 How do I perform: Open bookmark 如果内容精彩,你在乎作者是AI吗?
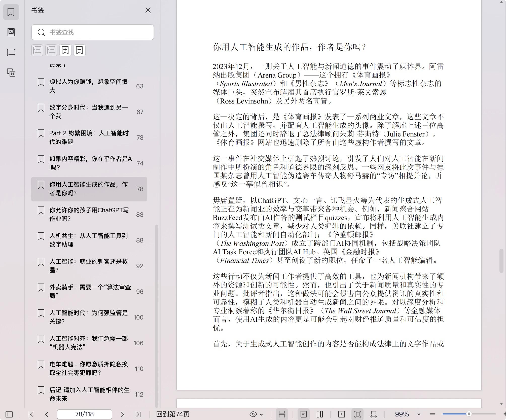click(89, 163)
